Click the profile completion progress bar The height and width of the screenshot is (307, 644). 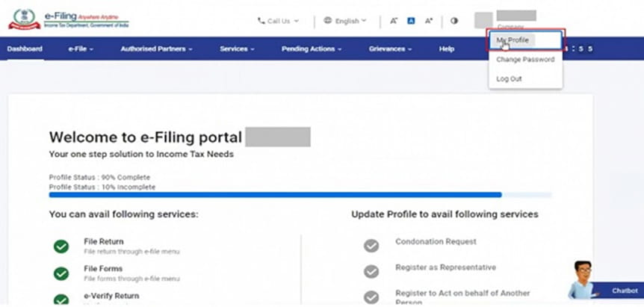tap(300, 195)
